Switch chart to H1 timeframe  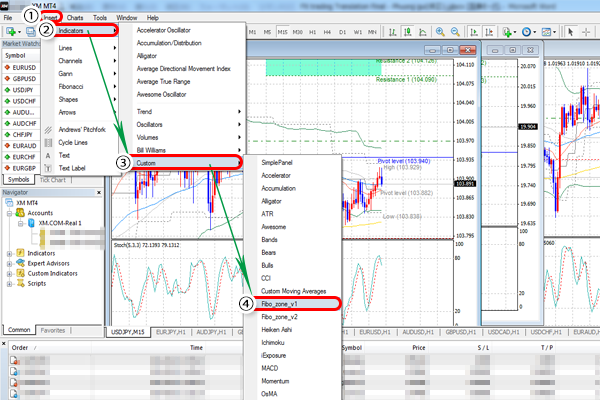313,32
